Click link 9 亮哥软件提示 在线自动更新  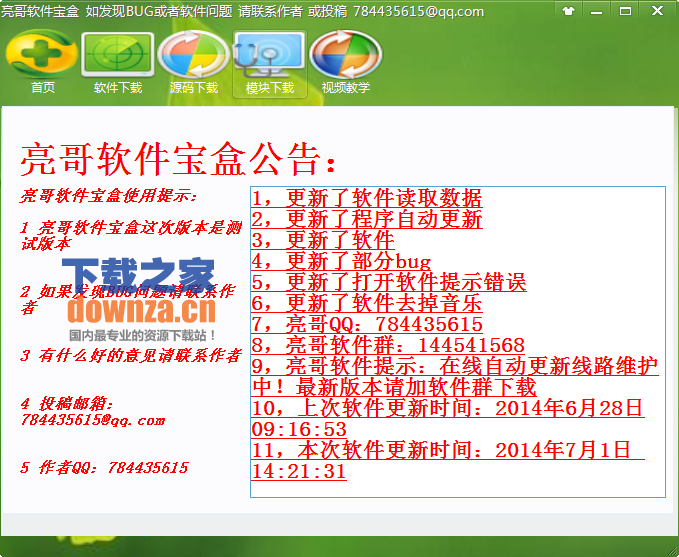click(455, 376)
